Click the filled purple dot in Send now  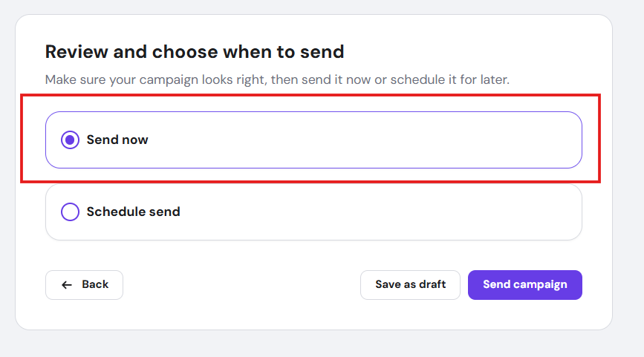(x=70, y=140)
